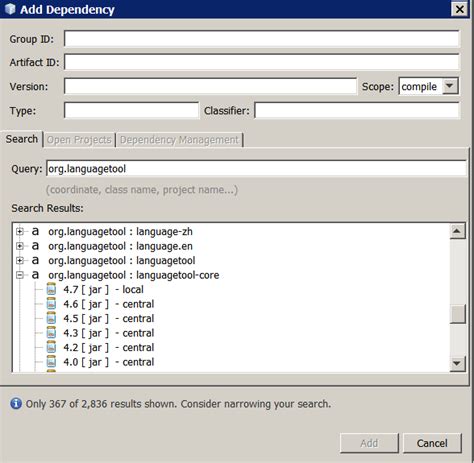Close the Add Dependency dialog
474x463 pixels.
459,9
